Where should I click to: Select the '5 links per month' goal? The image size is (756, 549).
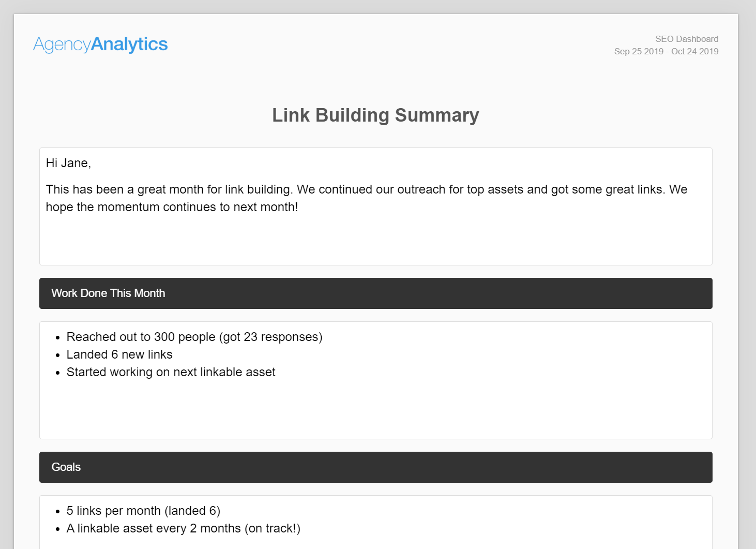(x=143, y=511)
